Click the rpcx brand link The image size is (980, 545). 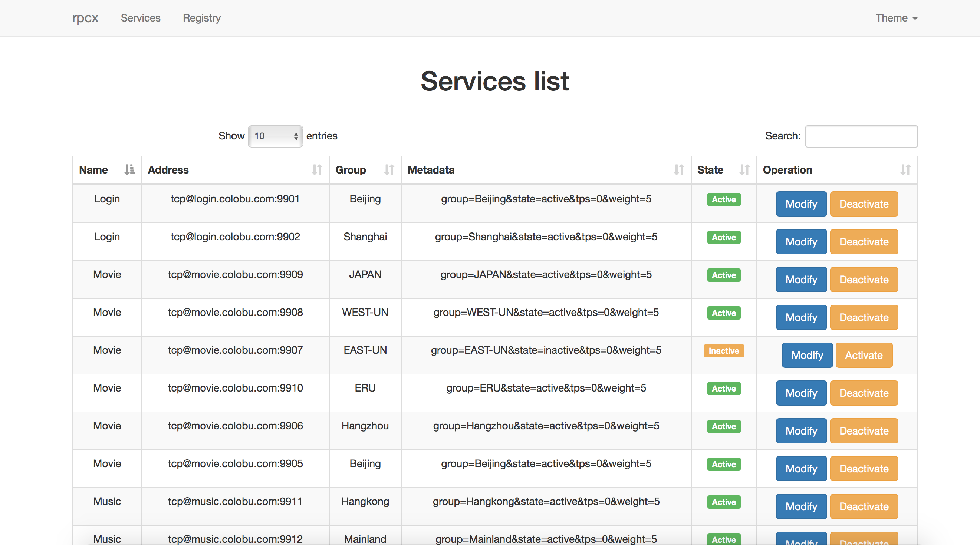[x=85, y=18]
